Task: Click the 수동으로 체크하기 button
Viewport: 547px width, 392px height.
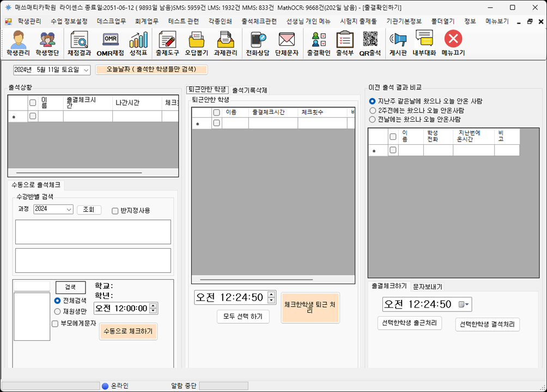Action: pos(128,331)
